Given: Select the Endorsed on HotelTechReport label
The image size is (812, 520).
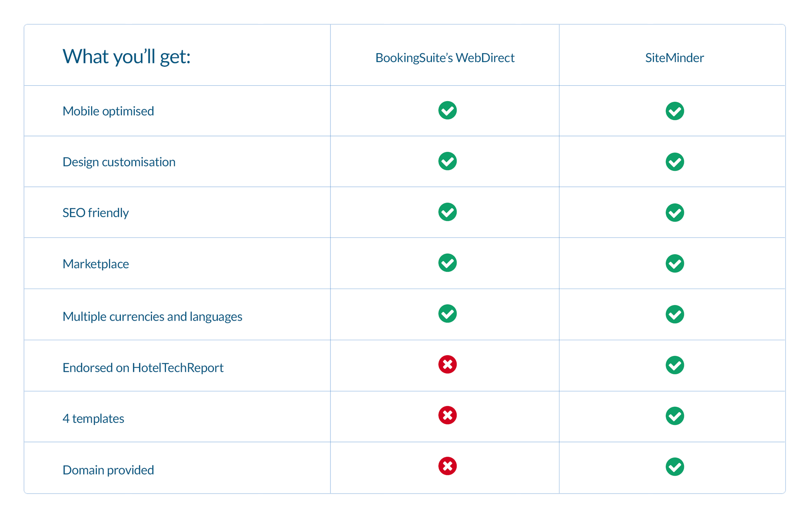Looking at the screenshot, I should (x=143, y=368).
